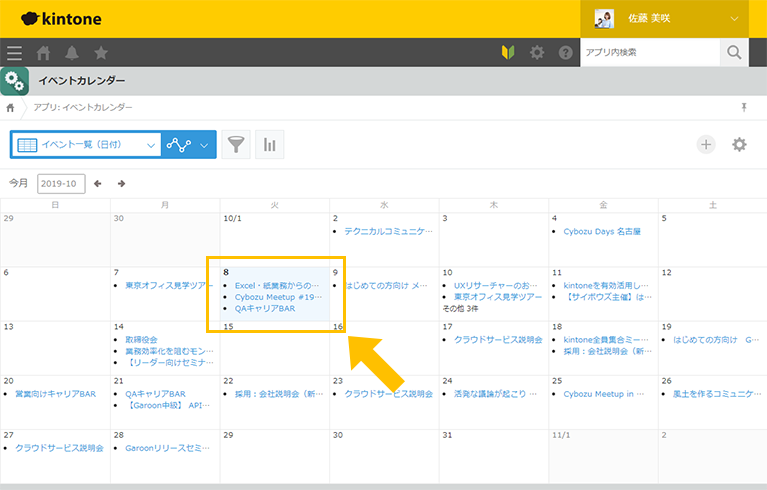Open the filter funnel icon
This screenshot has width=767, height=490.
pyautogui.click(x=235, y=145)
